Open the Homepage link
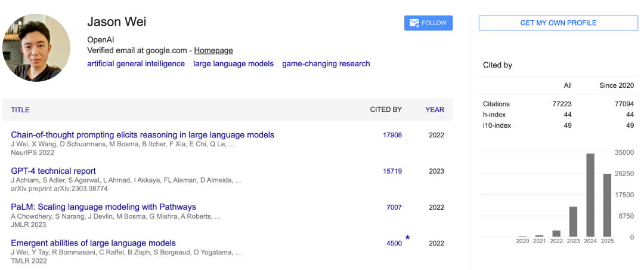644x270 pixels. coord(213,50)
